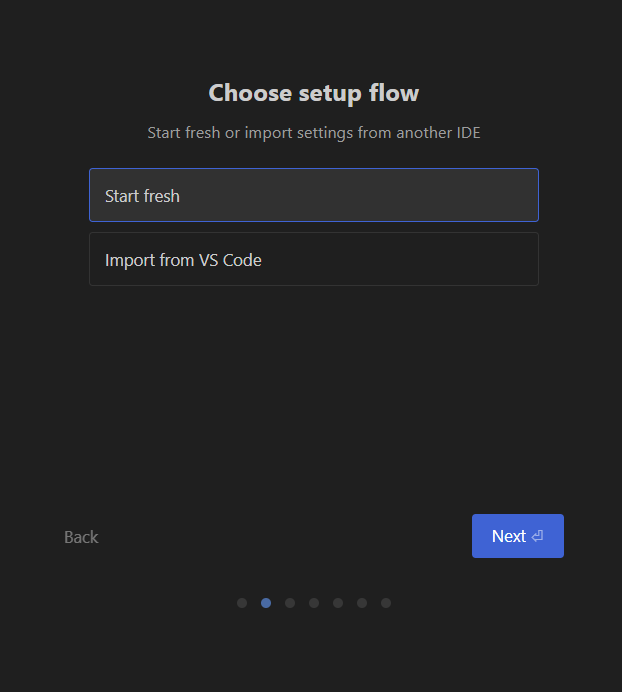Click the Choose setup flow heading

pyautogui.click(x=313, y=93)
